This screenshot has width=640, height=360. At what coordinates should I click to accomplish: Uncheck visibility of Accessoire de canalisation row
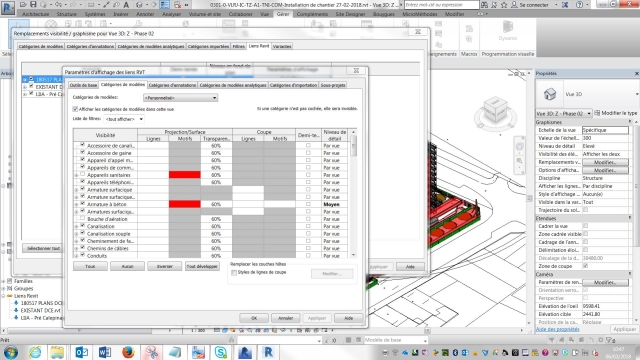(x=82, y=145)
